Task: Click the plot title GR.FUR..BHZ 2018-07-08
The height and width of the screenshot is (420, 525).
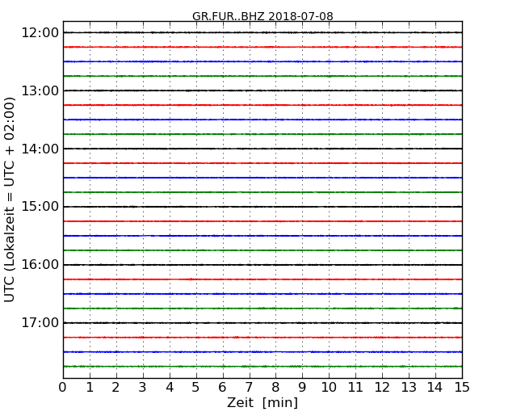Action: pyautogui.click(x=262, y=16)
